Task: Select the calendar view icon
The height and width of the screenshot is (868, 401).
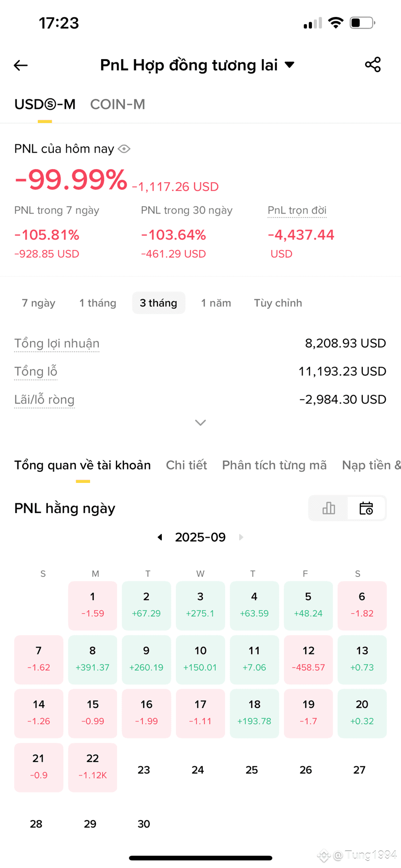Action: [x=366, y=508]
